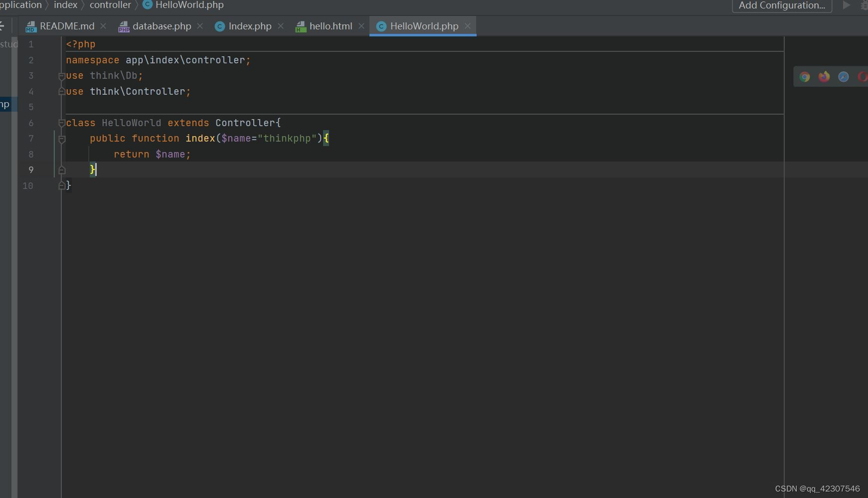The height and width of the screenshot is (498, 868).
Task: Click the Index.php class icon in tab
Action: click(220, 26)
